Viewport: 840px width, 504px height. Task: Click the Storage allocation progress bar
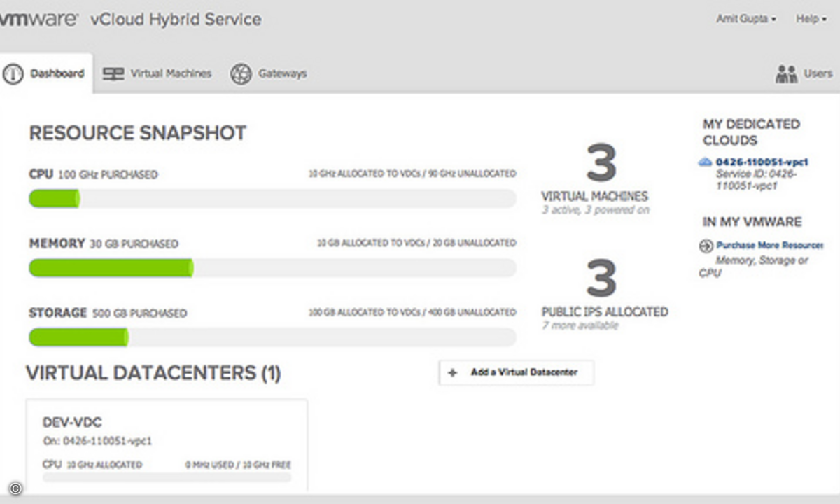tap(272, 337)
